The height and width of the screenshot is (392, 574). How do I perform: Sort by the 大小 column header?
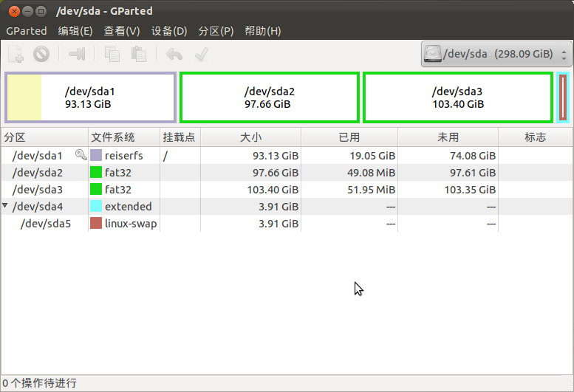250,137
